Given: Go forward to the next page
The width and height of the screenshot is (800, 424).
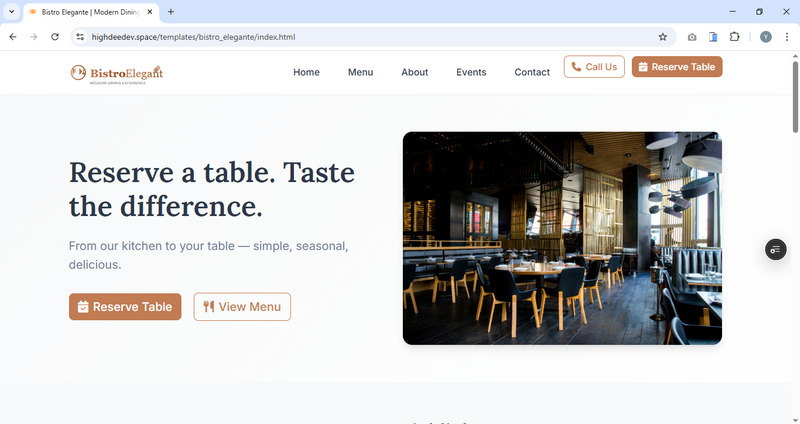Looking at the screenshot, I should point(34,37).
